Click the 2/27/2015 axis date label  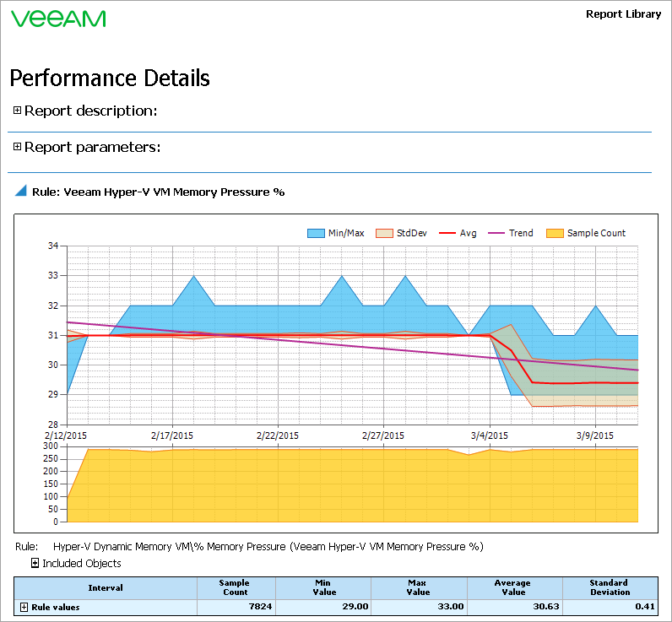tap(382, 435)
